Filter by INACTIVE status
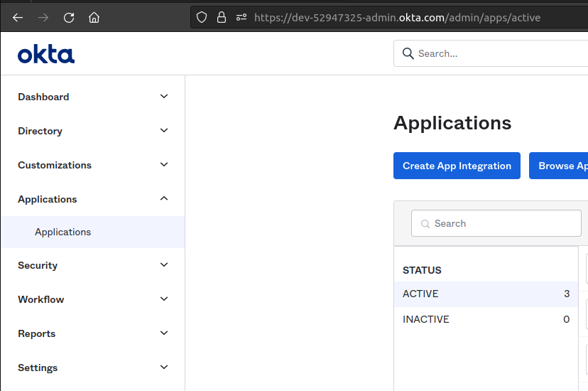 coord(486,319)
